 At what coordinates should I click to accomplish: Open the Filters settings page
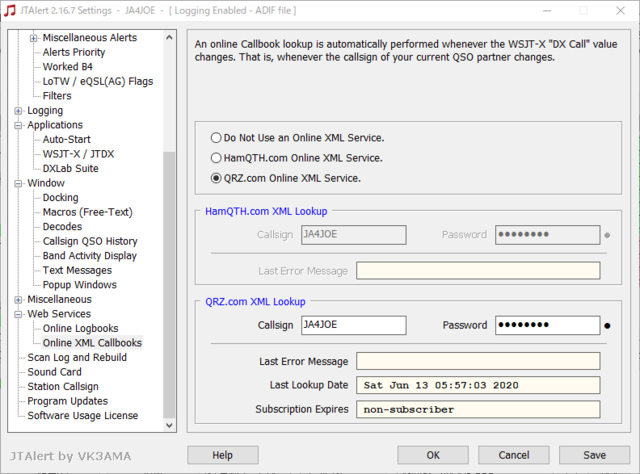(57, 96)
